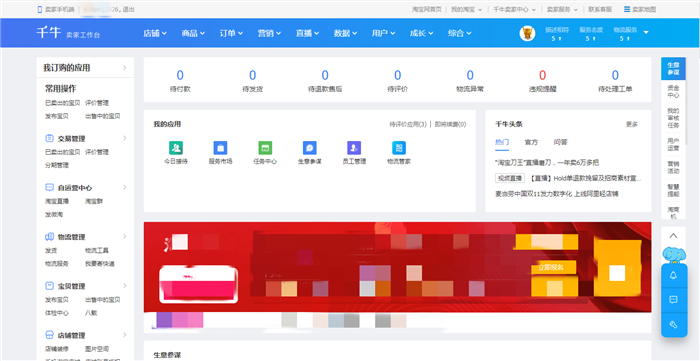Click the 宝贝管理 section icon
700x361 pixels.
(50, 286)
